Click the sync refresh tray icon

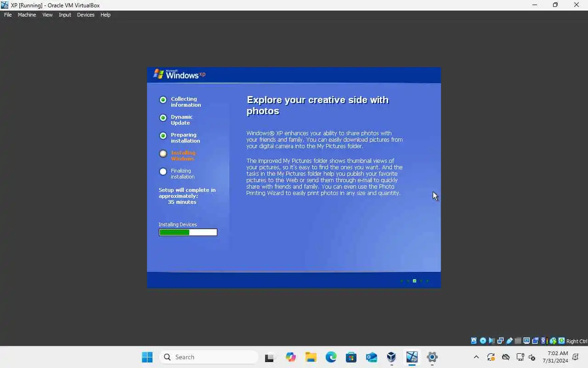[491, 357]
